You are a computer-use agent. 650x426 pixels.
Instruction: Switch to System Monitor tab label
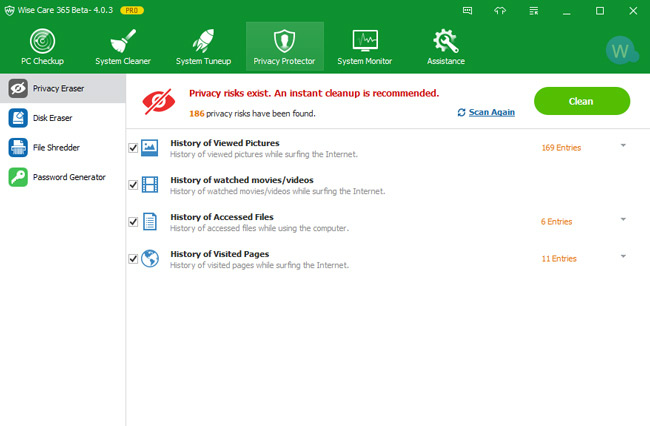point(365,61)
